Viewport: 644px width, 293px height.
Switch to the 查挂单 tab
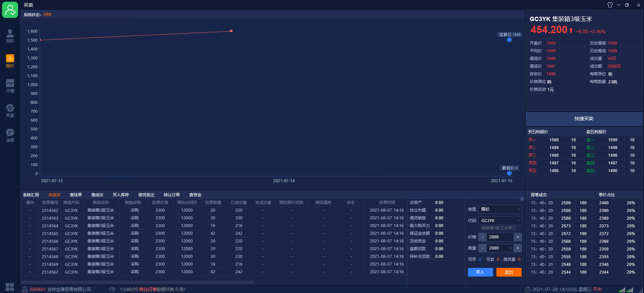[x=76, y=195]
